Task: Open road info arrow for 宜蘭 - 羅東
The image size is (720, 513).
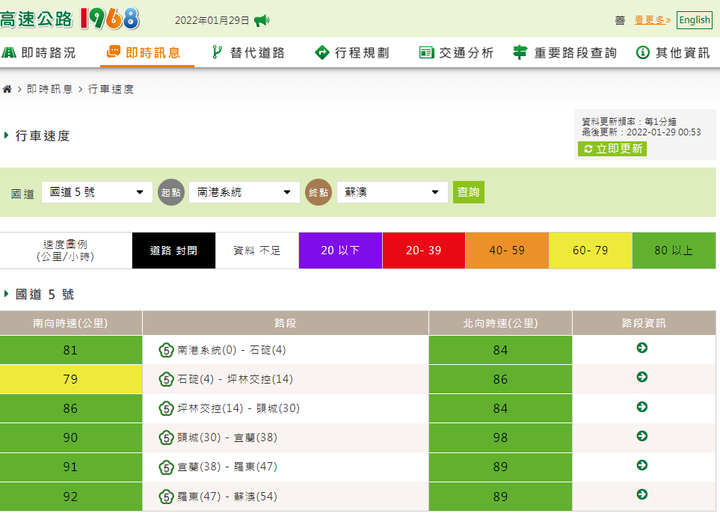Action: (642, 466)
